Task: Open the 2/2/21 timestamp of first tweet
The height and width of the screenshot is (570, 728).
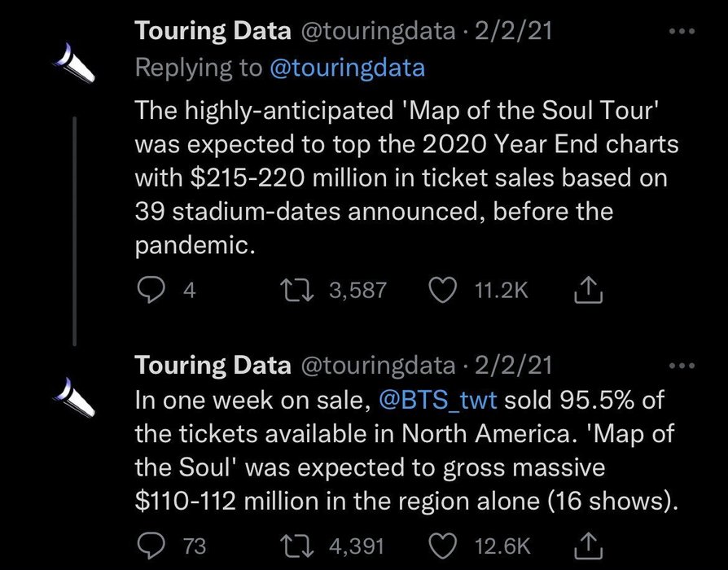Action: pyautogui.click(x=513, y=31)
